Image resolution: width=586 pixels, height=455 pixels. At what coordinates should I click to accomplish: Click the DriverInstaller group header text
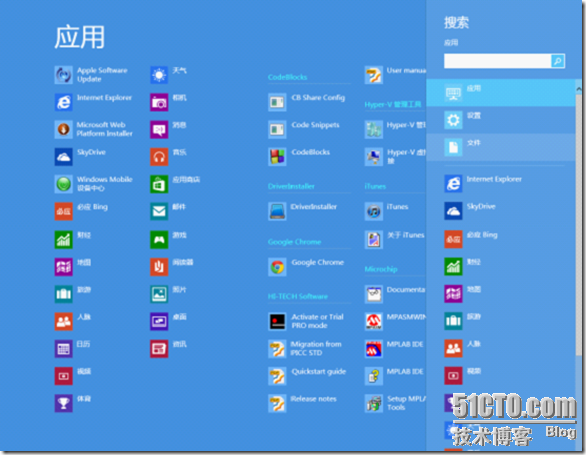point(291,186)
